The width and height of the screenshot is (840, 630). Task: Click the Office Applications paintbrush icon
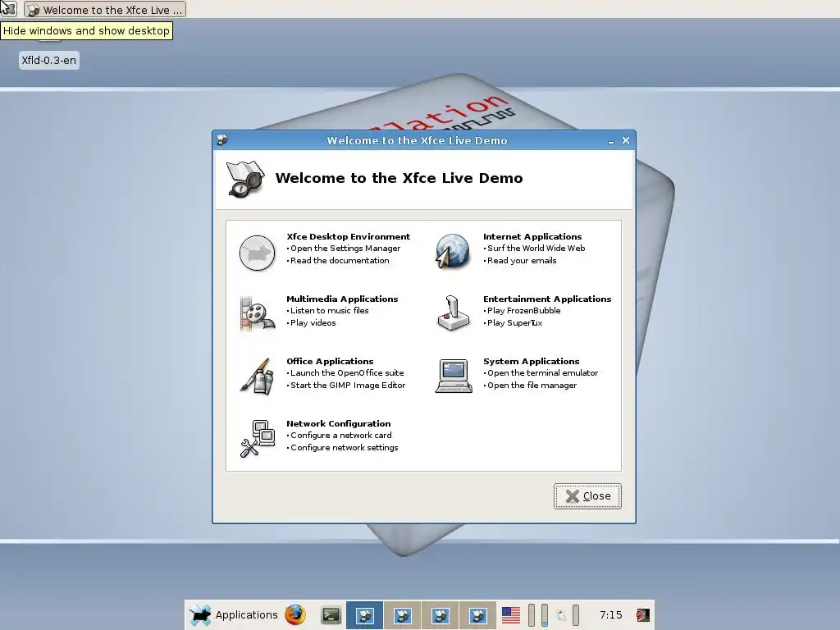(257, 376)
